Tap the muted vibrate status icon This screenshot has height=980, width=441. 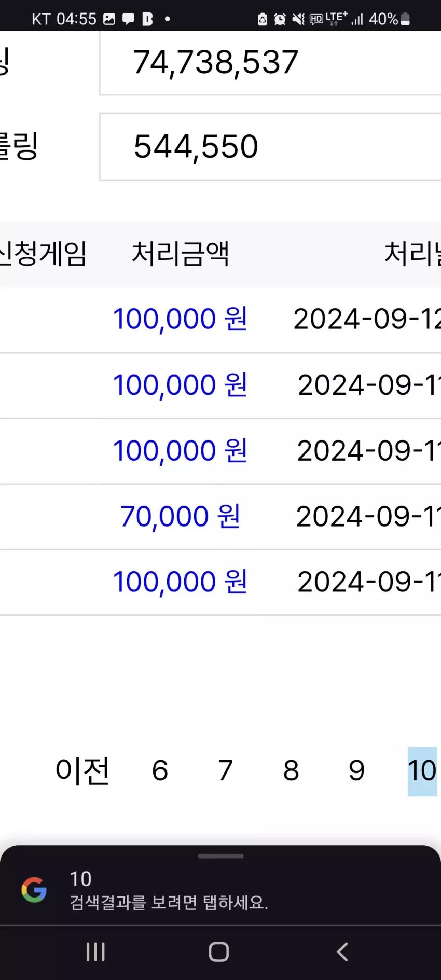[x=298, y=19]
